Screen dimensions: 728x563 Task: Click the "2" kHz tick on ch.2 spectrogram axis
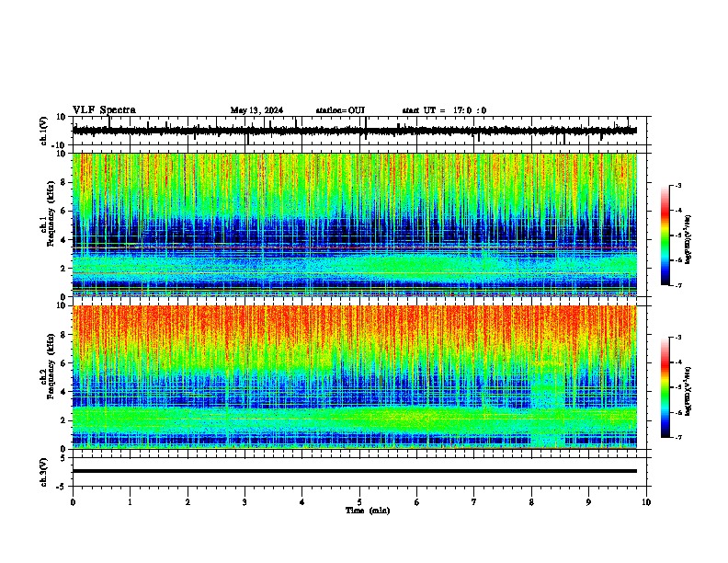point(63,420)
